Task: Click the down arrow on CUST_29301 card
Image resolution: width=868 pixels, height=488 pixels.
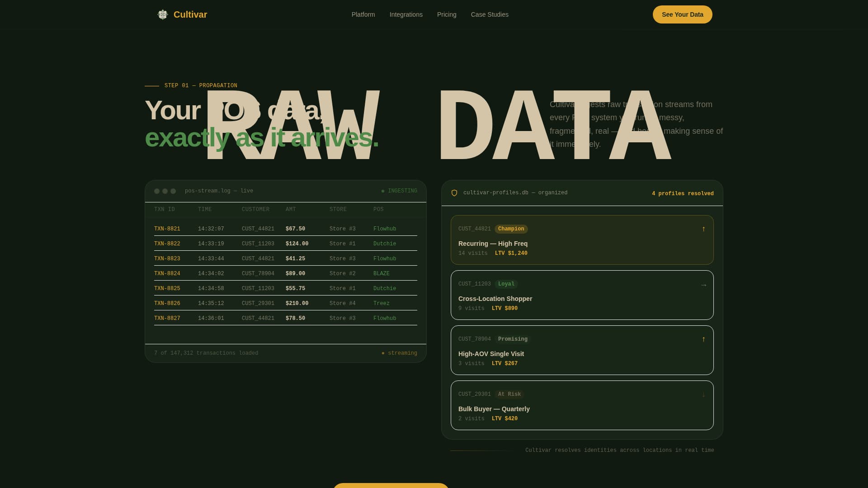Action: point(703,394)
